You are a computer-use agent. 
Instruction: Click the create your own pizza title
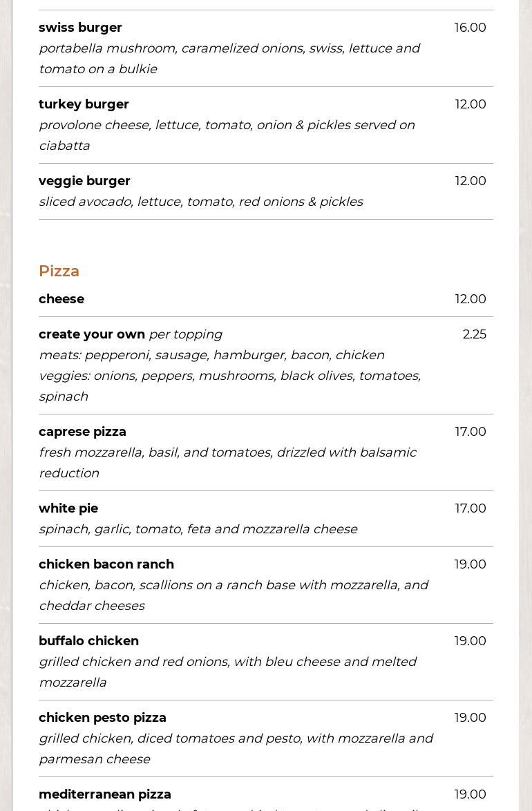pyautogui.click(x=92, y=334)
